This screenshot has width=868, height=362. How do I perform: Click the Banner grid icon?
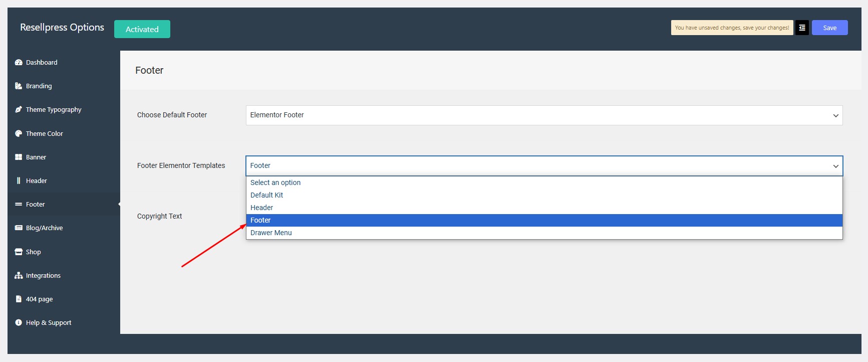pyautogui.click(x=19, y=157)
